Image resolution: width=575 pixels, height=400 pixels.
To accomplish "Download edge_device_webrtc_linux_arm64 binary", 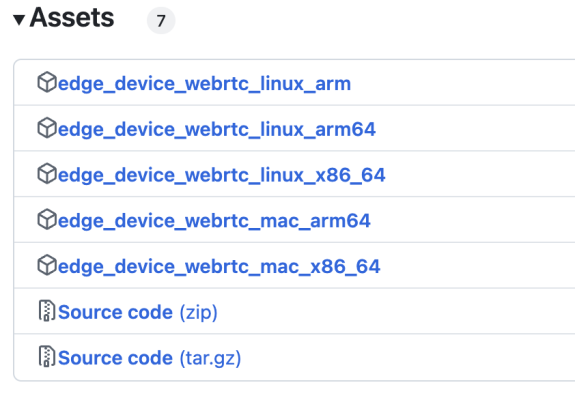I will [x=217, y=129].
